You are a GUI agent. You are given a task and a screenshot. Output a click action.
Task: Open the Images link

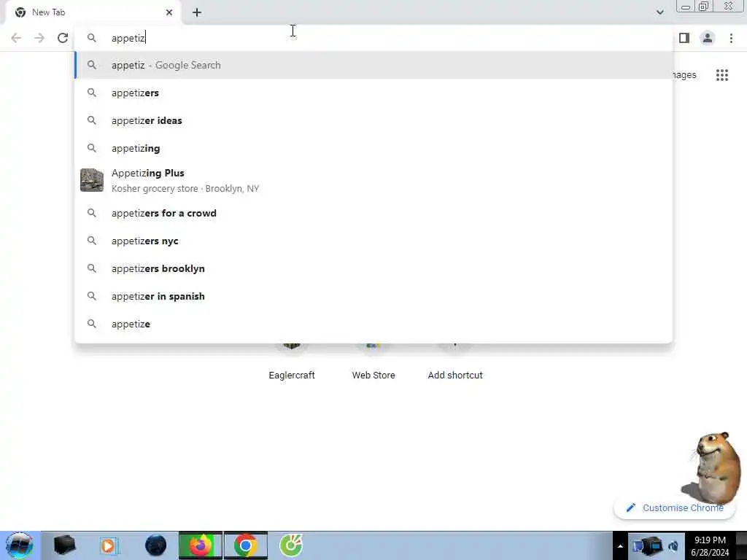point(684,75)
